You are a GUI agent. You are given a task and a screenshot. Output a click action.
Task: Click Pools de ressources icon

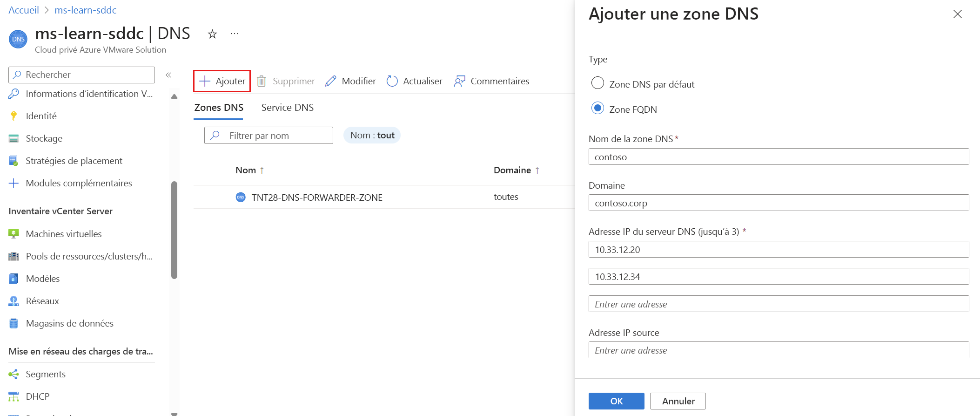click(x=14, y=256)
